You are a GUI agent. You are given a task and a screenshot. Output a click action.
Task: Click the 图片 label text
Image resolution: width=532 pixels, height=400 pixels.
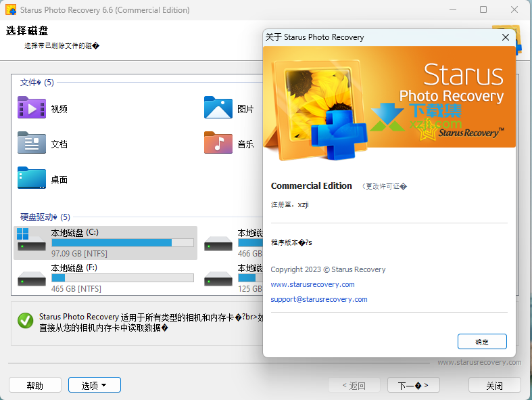[245, 109]
